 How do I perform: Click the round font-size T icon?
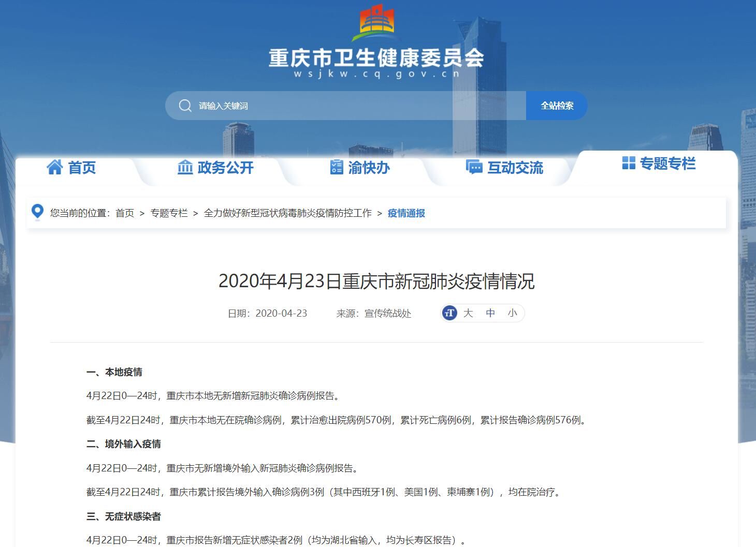click(449, 313)
